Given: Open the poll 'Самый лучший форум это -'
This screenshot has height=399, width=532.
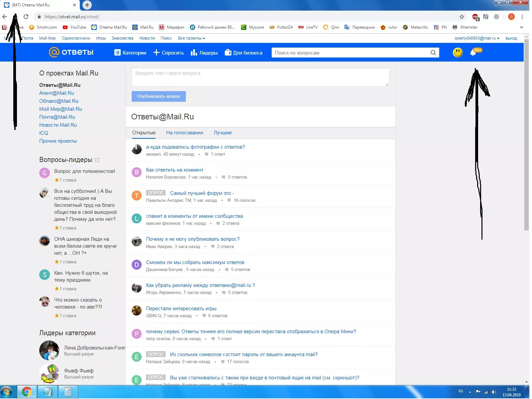Looking at the screenshot, I should click(x=202, y=193).
